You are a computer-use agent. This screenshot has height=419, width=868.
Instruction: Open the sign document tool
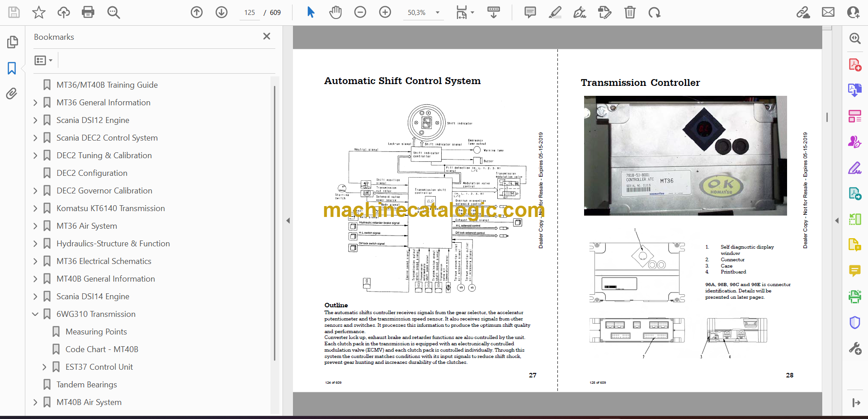coord(580,12)
